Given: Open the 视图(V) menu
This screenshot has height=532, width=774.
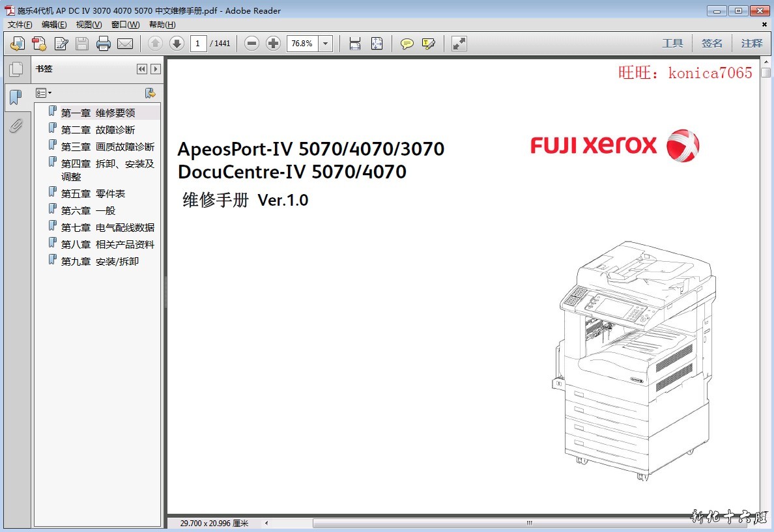Looking at the screenshot, I should point(89,25).
